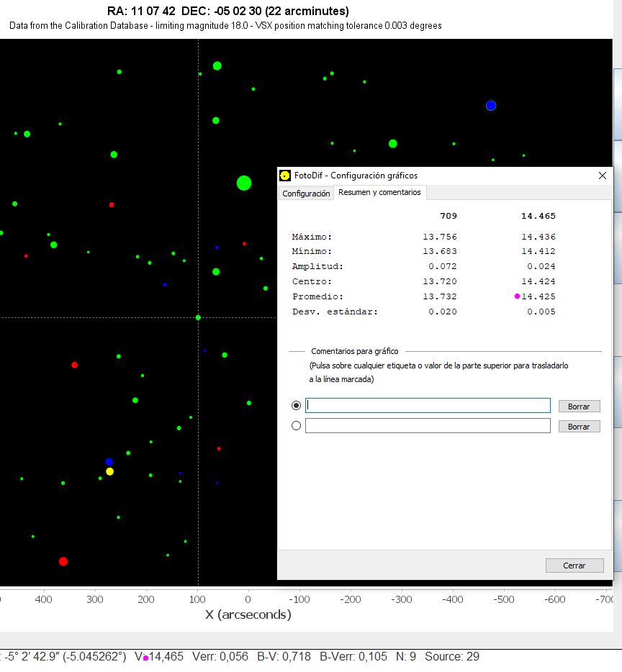Click the Source: 29 status entry
The width and height of the screenshot is (622, 672).
[452, 657]
